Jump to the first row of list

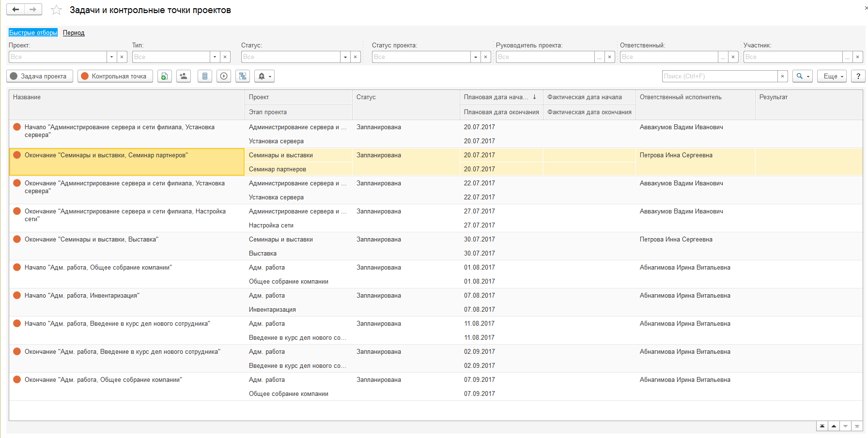[x=822, y=426]
